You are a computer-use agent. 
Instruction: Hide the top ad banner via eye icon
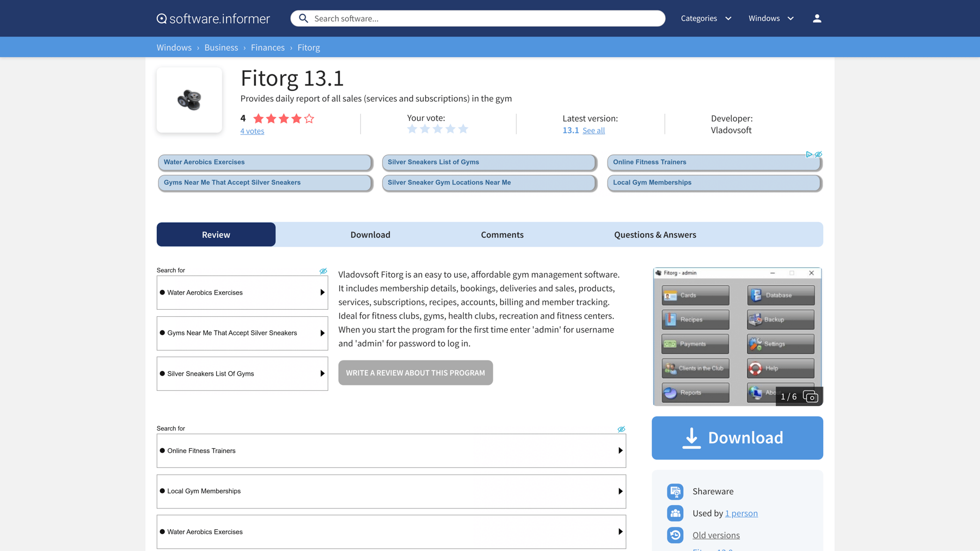click(x=818, y=155)
